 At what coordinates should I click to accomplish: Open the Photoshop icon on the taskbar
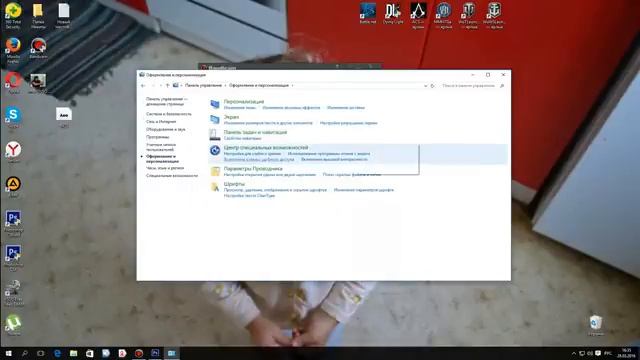155,353
